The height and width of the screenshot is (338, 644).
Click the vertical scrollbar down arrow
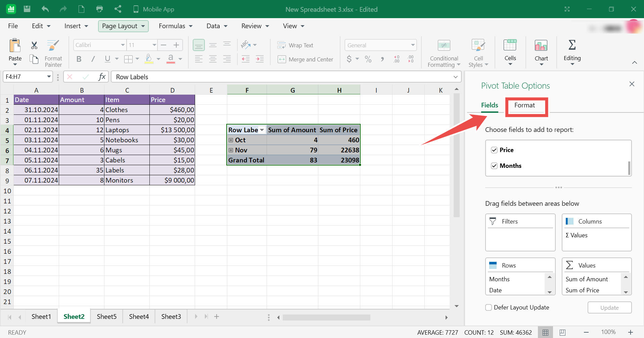[457, 306]
